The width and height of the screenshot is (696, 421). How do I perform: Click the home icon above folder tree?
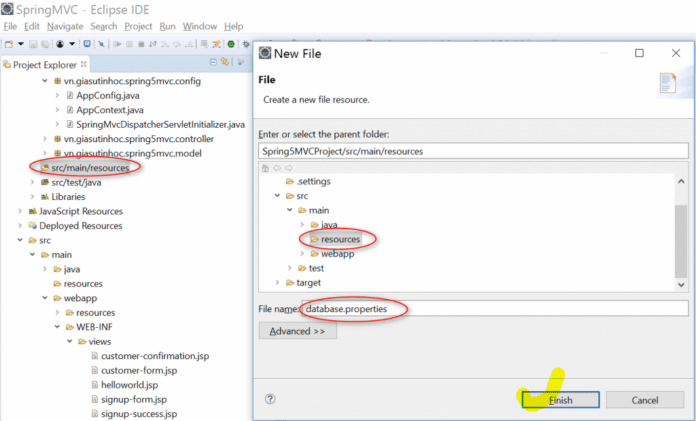tap(265, 167)
